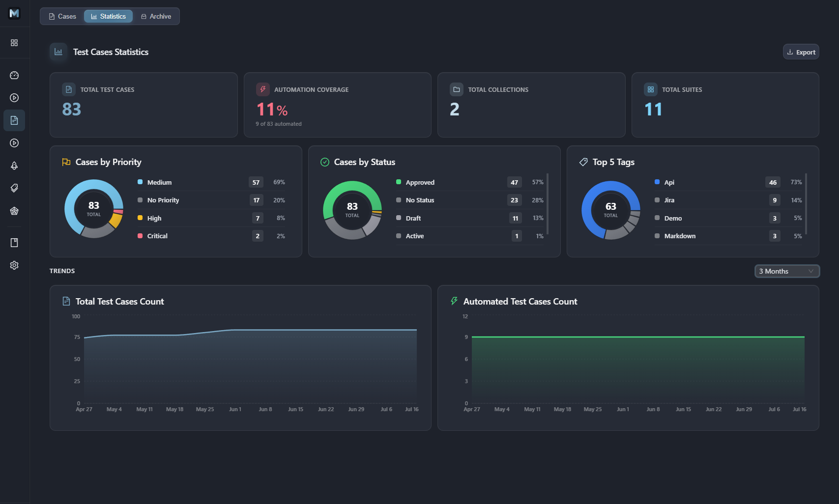
Task: Click the M app logo
Action: (14, 13)
